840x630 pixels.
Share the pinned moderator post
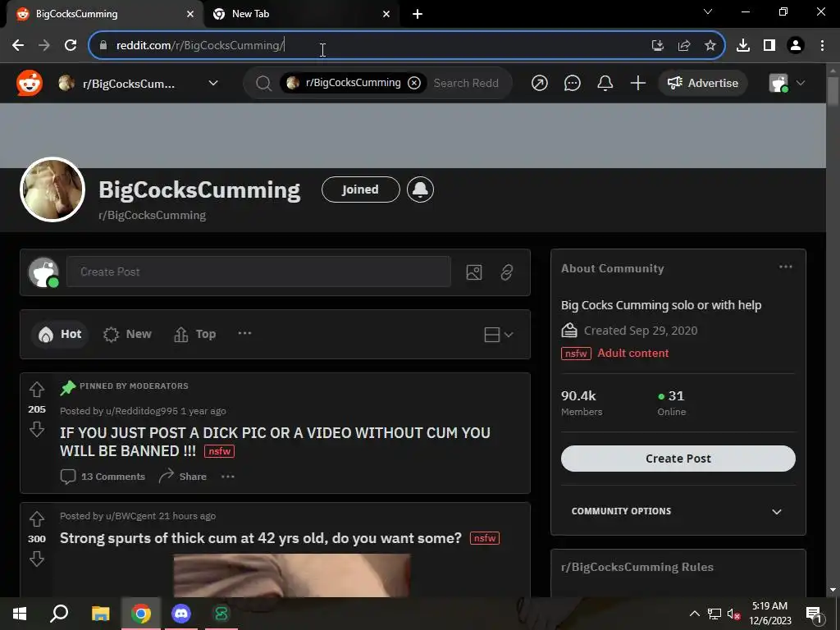pyautogui.click(x=183, y=477)
